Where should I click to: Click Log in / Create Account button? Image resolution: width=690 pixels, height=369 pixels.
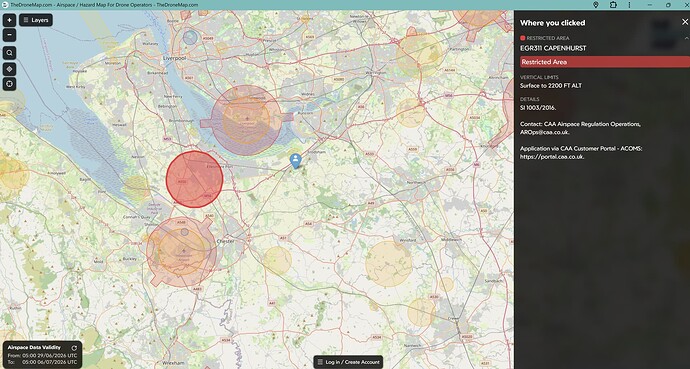(348, 362)
